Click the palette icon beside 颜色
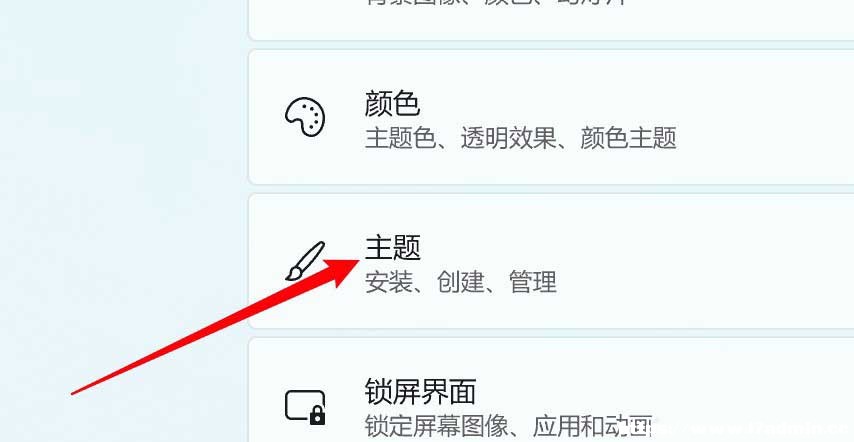 (x=305, y=117)
